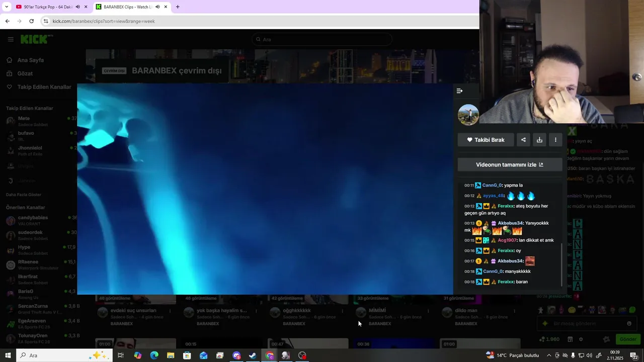The image size is (644, 362).
Task: Click the kick.com address bar URL
Action: pyautogui.click(x=104, y=21)
